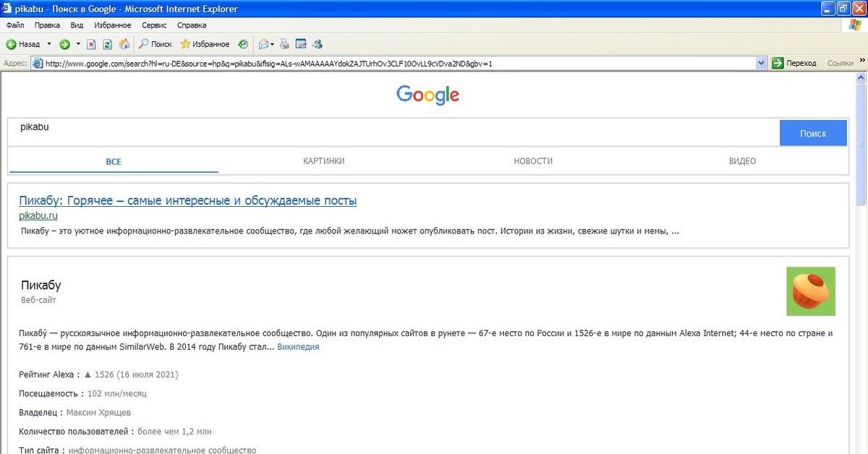This screenshot has width=868, height=454.
Task: Open the address bar URL dropdown
Action: pyautogui.click(x=760, y=64)
